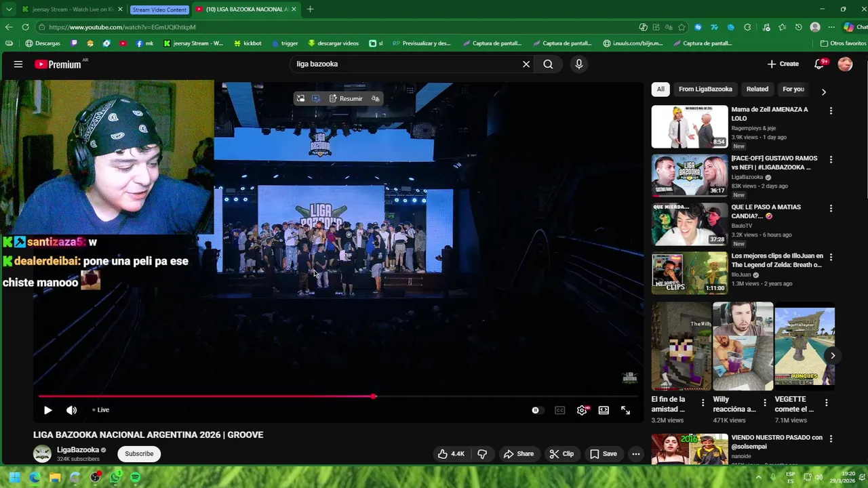Select From LigaBazooka filter chip
This screenshot has height=488, width=868.
tap(705, 89)
